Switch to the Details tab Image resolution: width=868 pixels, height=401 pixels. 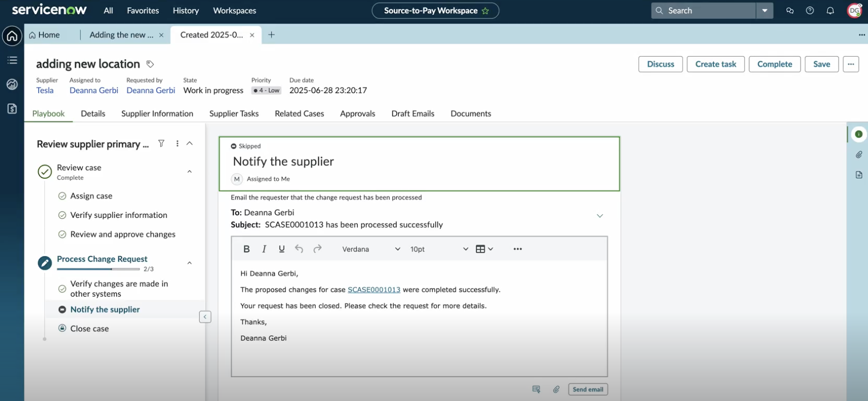click(x=93, y=114)
